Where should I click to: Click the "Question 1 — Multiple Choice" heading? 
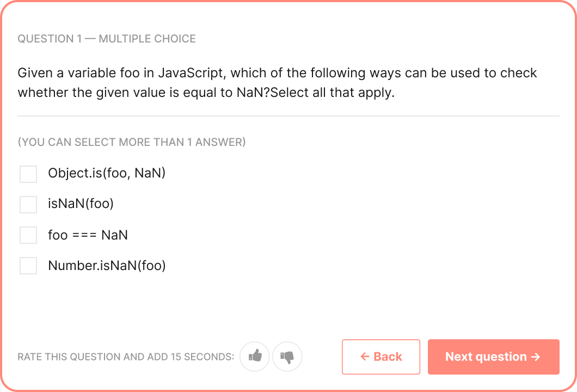(107, 39)
